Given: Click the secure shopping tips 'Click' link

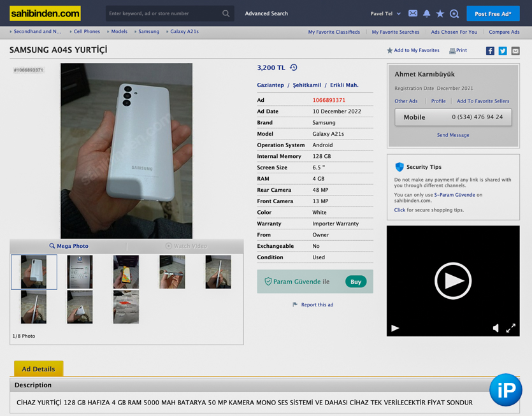Looking at the screenshot, I should (399, 210).
